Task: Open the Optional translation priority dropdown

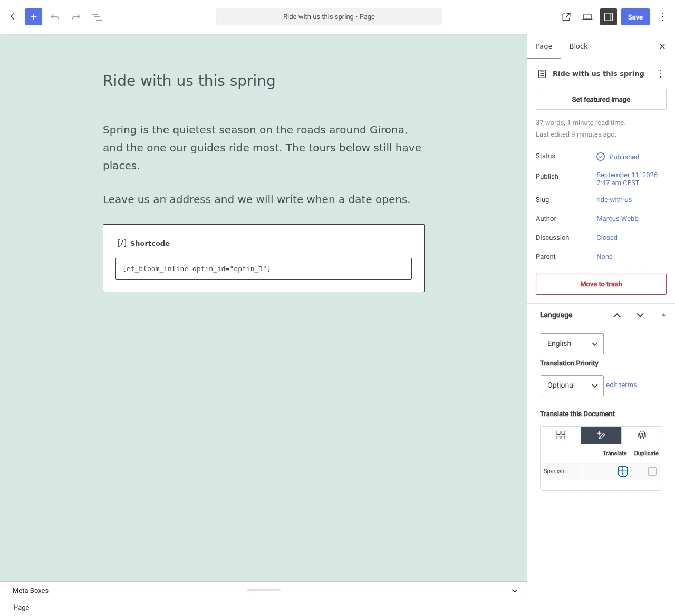Action: (572, 386)
